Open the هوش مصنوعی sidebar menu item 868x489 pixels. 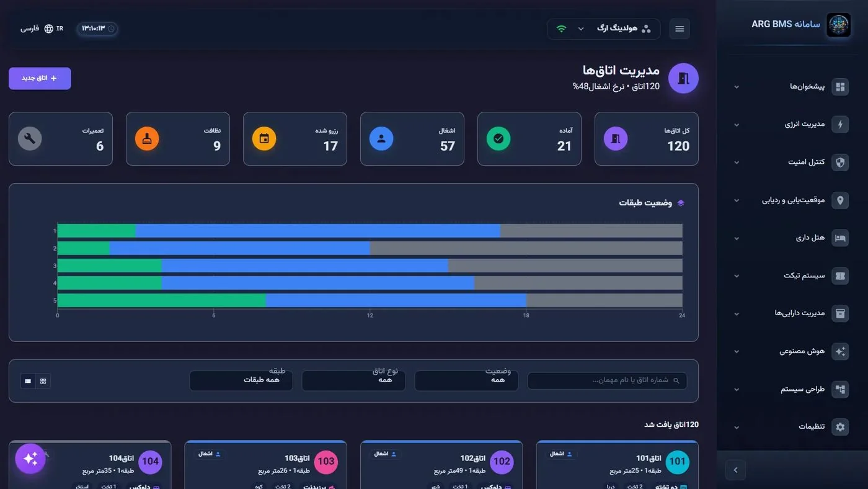(x=792, y=351)
